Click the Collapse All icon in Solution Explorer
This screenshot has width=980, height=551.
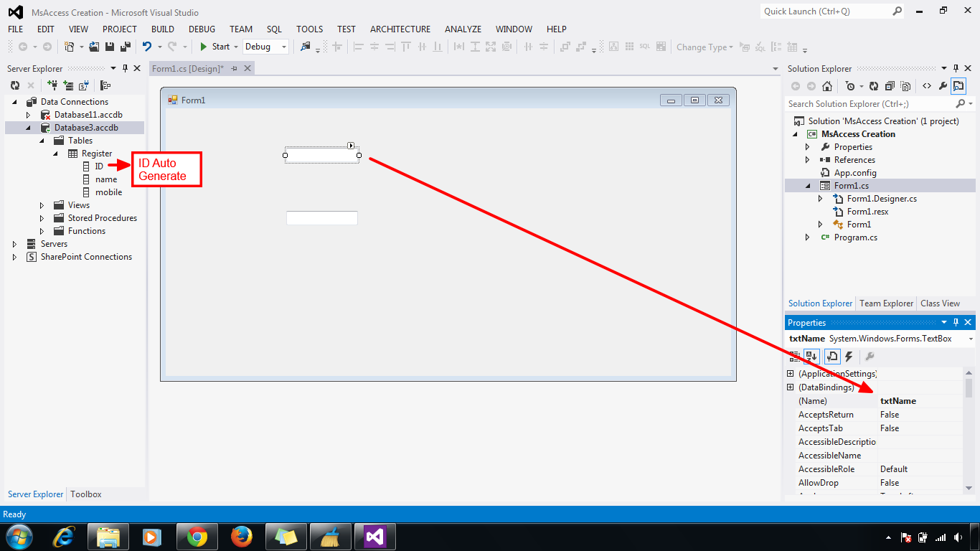(x=890, y=85)
